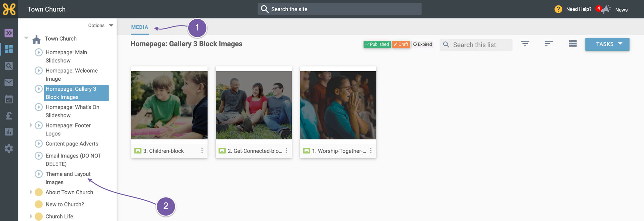Open the filter icon beside search list
644x221 pixels.
click(525, 44)
